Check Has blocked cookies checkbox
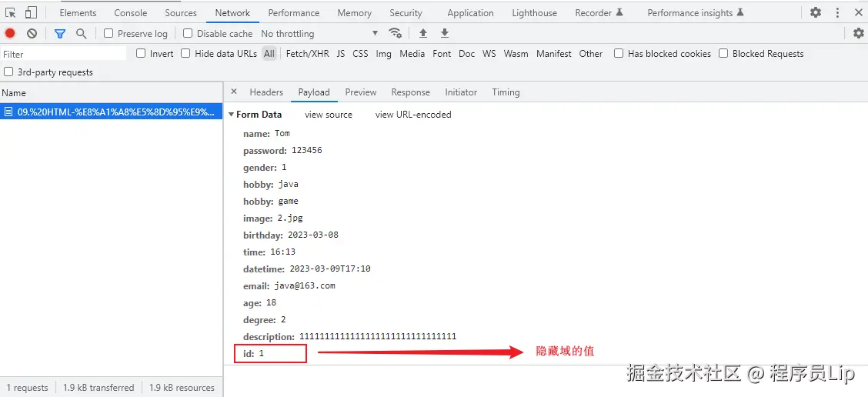868x397 pixels. (x=619, y=53)
